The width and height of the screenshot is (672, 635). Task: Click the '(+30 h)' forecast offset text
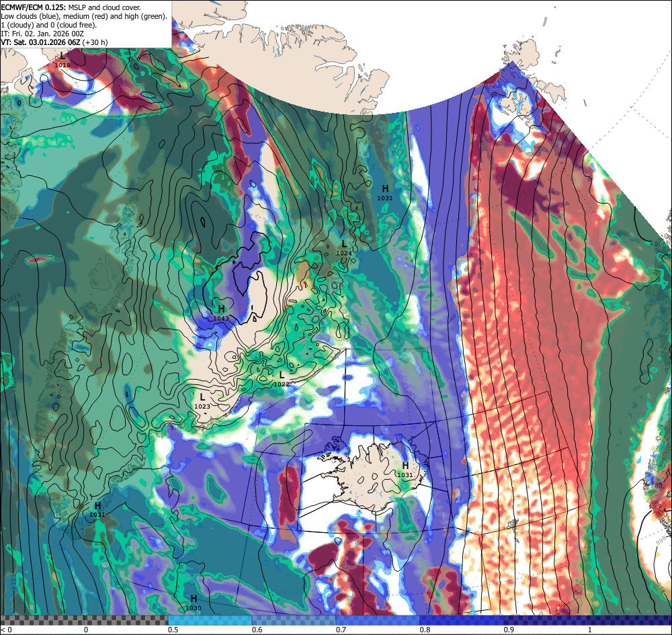pyautogui.click(x=95, y=42)
